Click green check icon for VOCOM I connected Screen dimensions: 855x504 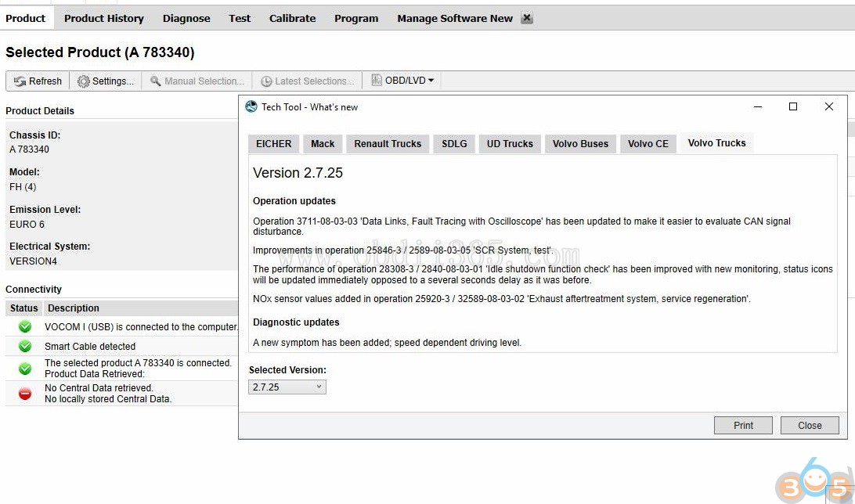coord(25,327)
